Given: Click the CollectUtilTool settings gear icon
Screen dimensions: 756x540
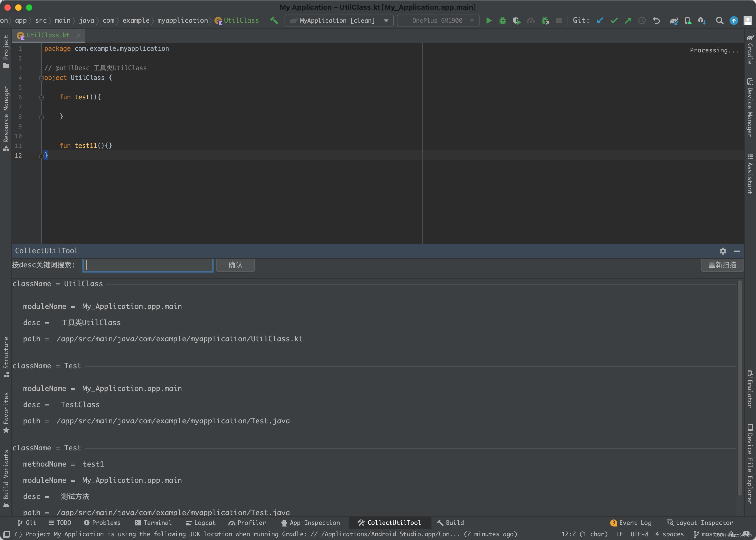Looking at the screenshot, I should click(723, 251).
